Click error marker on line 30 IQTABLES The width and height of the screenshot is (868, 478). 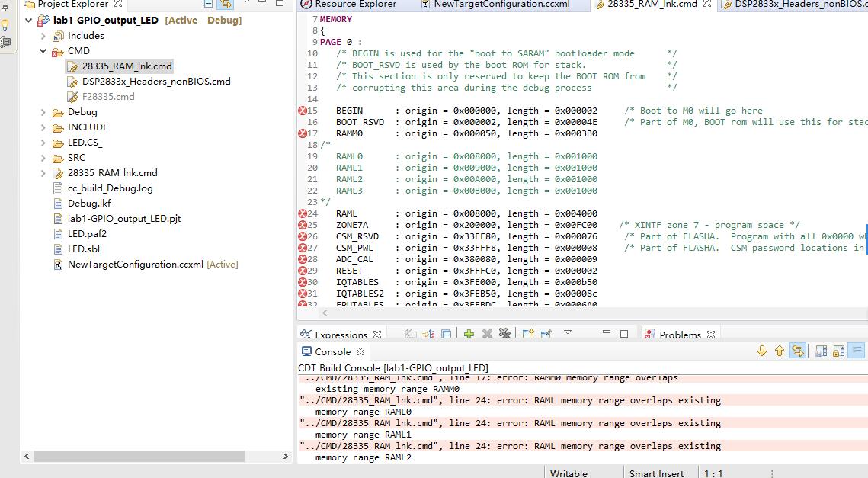(303, 283)
